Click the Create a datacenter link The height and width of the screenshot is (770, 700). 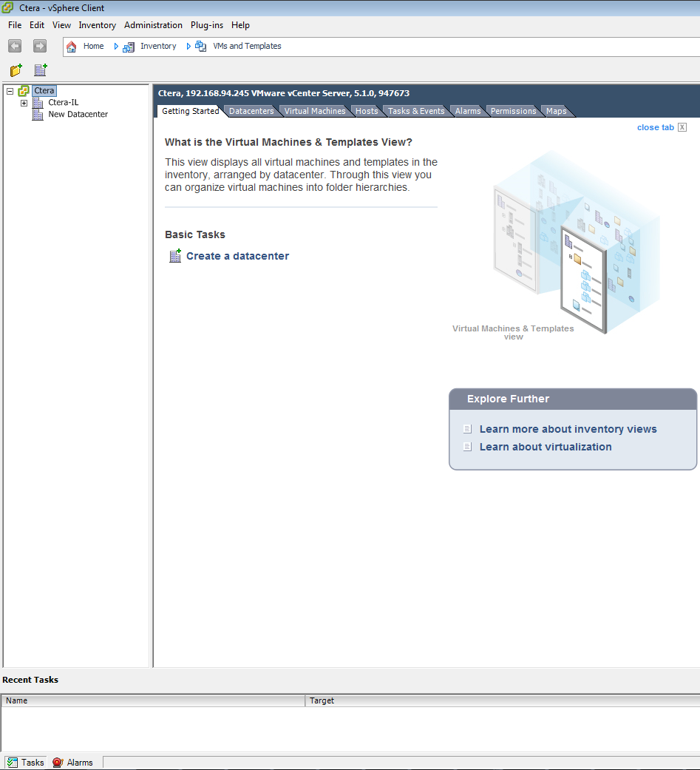tap(237, 256)
